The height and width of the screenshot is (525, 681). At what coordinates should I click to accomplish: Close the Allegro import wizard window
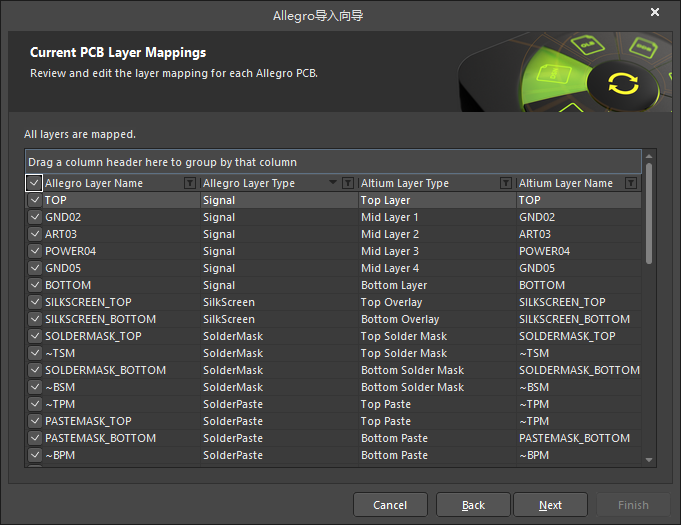pos(655,12)
